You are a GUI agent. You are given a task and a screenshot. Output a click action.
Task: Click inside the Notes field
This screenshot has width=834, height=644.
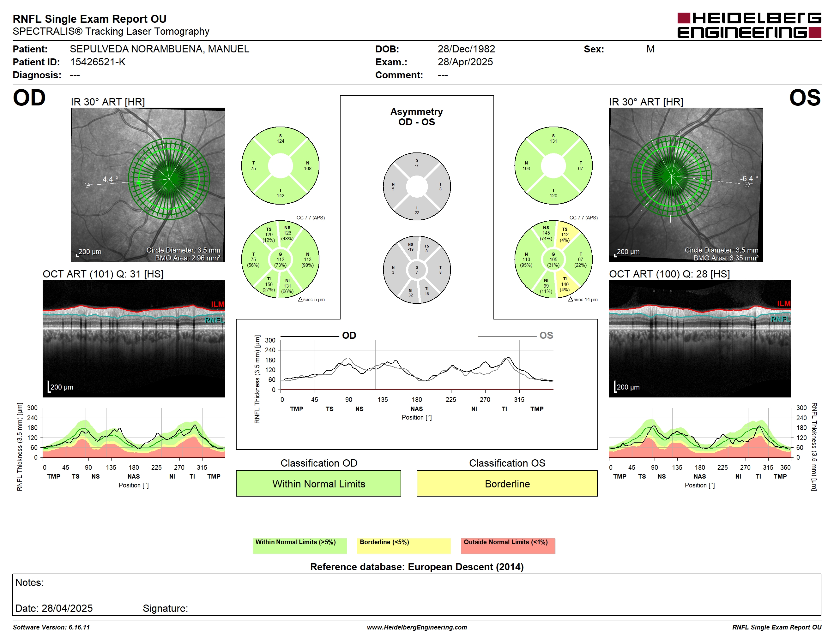(x=417, y=594)
